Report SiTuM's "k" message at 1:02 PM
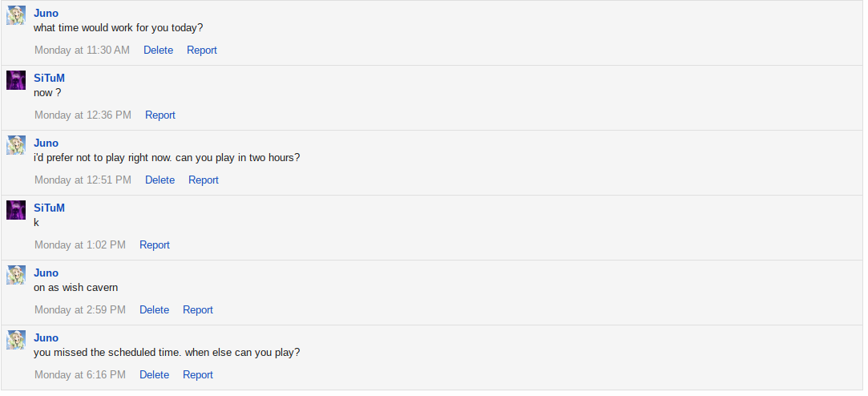This screenshot has width=868, height=396. (155, 244)
